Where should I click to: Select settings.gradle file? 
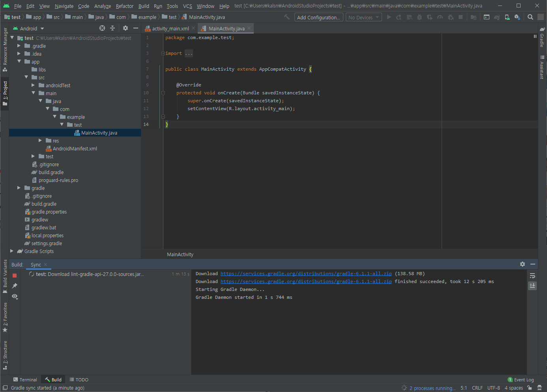pos(47,243)
